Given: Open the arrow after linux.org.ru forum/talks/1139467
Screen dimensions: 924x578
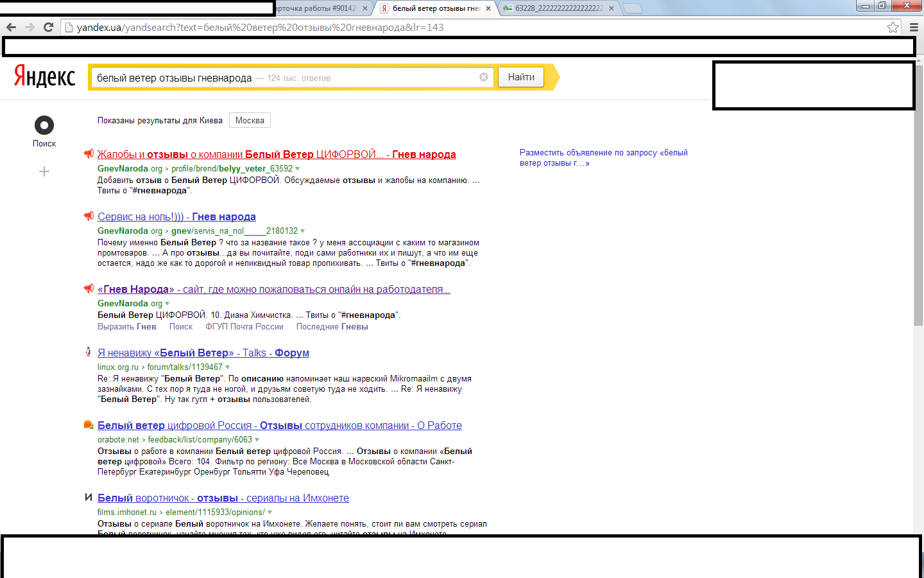Looking at the screenshot, I should coord(227,367).
